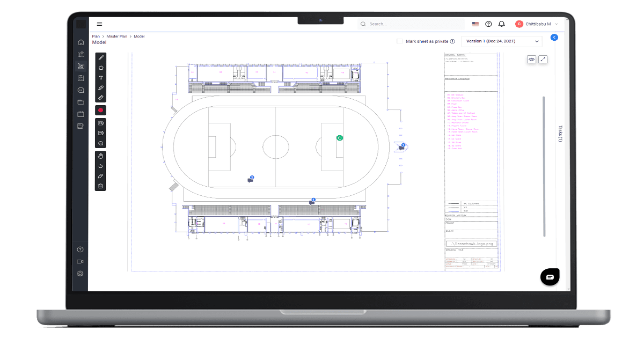Select the Pen annotation tool
This screenshot has width=644, height=338.
101,57
